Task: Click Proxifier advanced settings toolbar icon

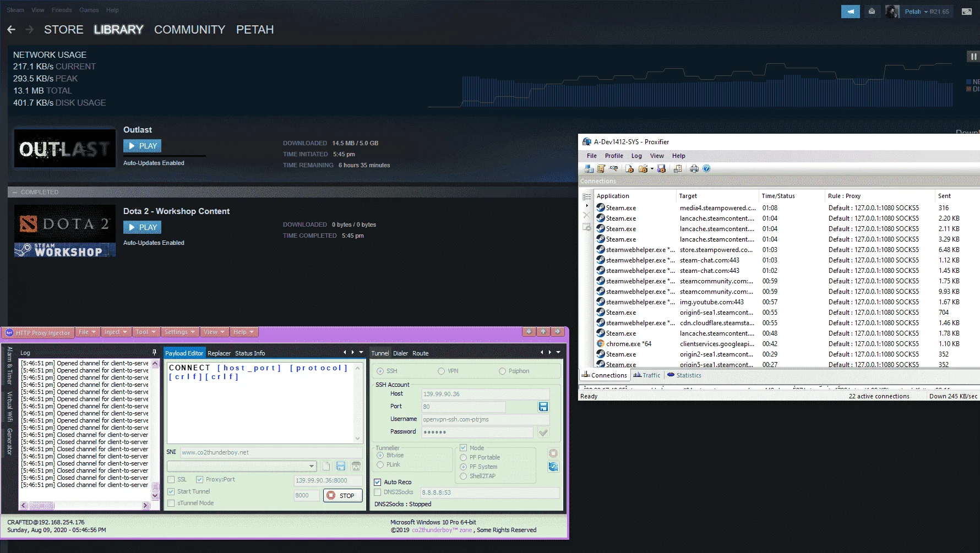Action: (x=678, y=169)
